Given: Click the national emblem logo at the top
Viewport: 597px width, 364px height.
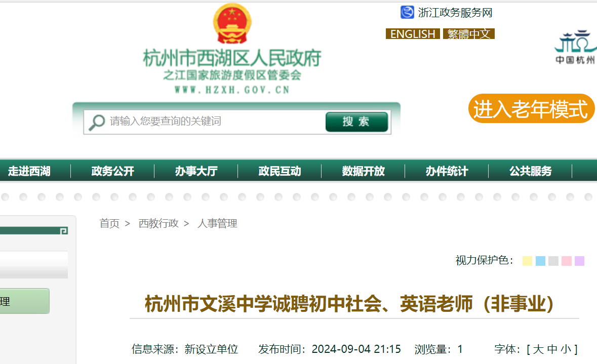Looking at the screenshot, I should [232, 24].
